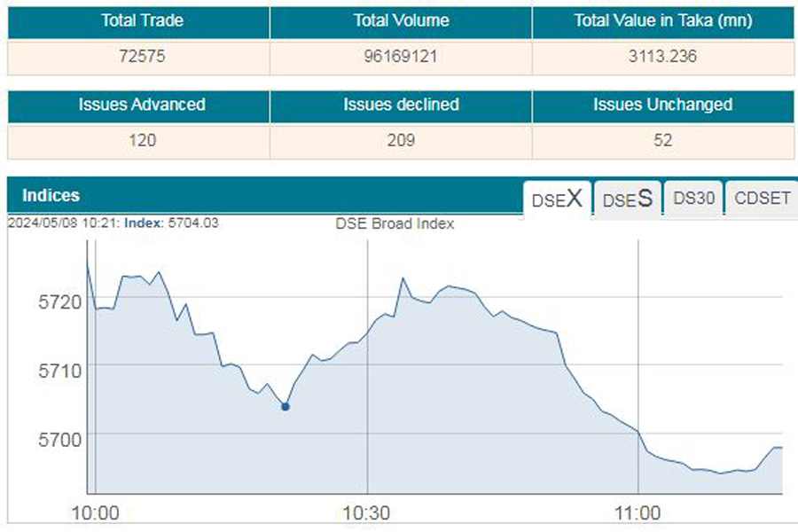Select the Issues Unchanged header cell
Screen dimensions: 798x532
[663, 105]
